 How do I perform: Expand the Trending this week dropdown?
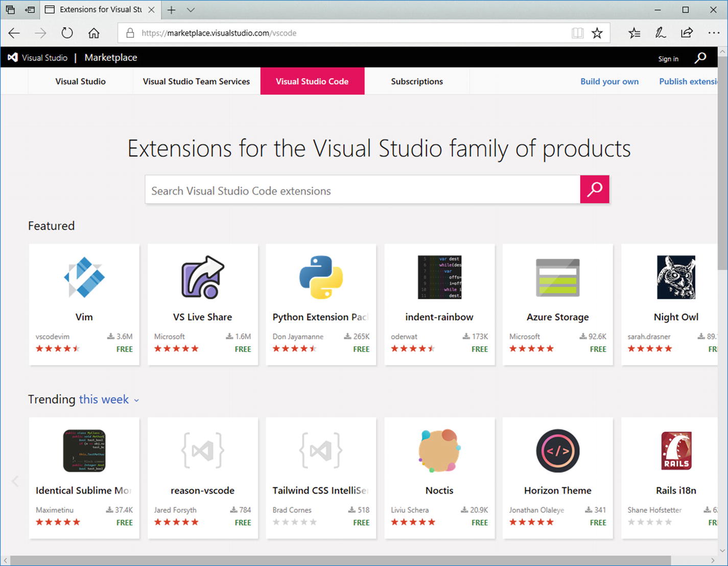136,400
